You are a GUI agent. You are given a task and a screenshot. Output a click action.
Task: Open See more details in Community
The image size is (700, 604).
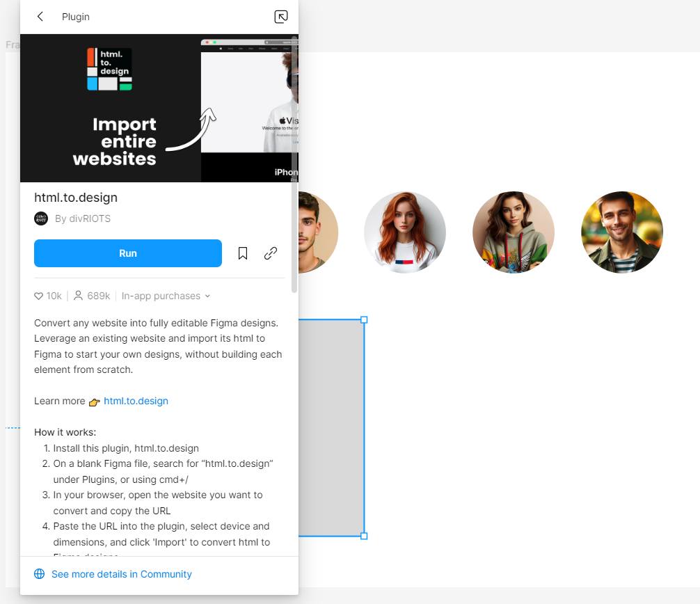point(122,574)
